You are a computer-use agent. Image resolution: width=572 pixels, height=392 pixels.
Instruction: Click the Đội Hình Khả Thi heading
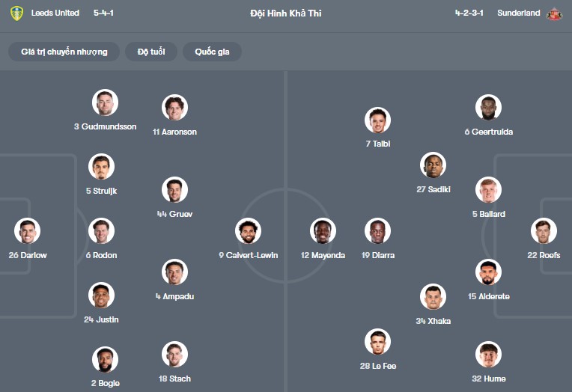pyautogui.click(x=286, y=13)
